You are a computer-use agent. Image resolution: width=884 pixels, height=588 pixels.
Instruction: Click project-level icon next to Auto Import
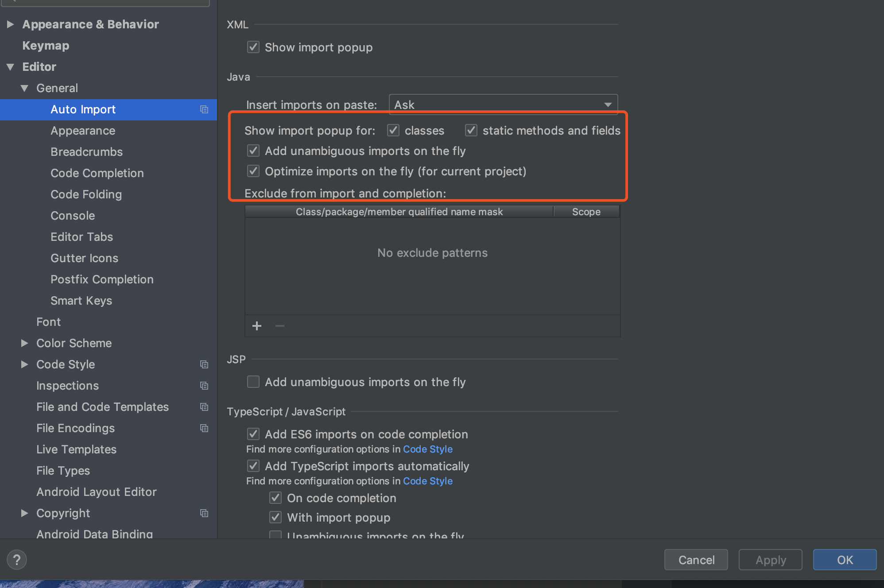[204, 109]
